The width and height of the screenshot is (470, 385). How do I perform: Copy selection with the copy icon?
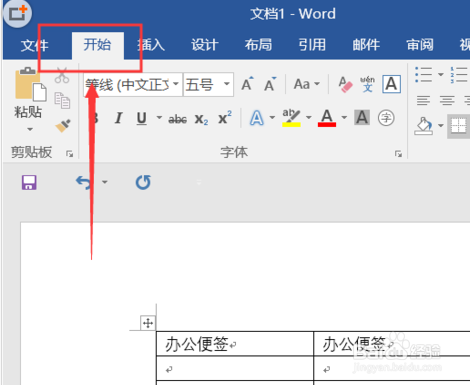point(62,101)
